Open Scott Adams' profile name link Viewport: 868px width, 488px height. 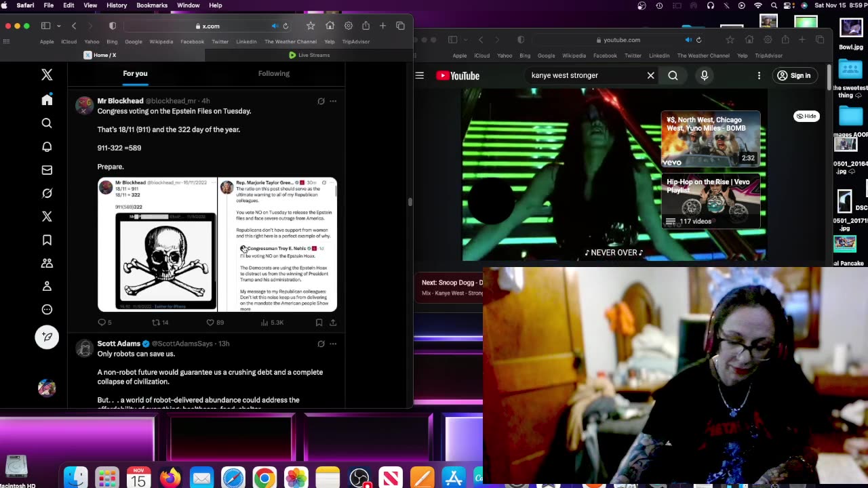click(x=119, y=344)
